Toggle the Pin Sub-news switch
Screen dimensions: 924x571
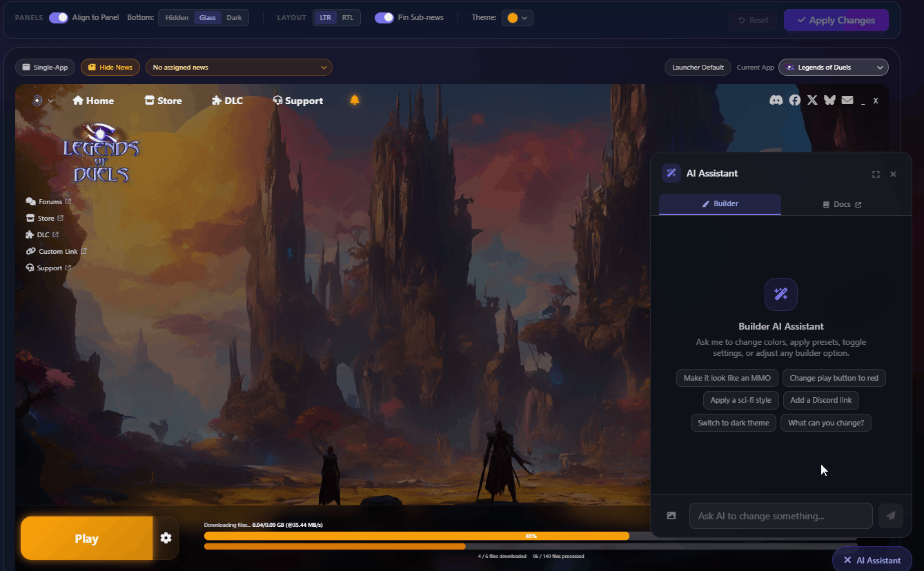coord(384,18)
